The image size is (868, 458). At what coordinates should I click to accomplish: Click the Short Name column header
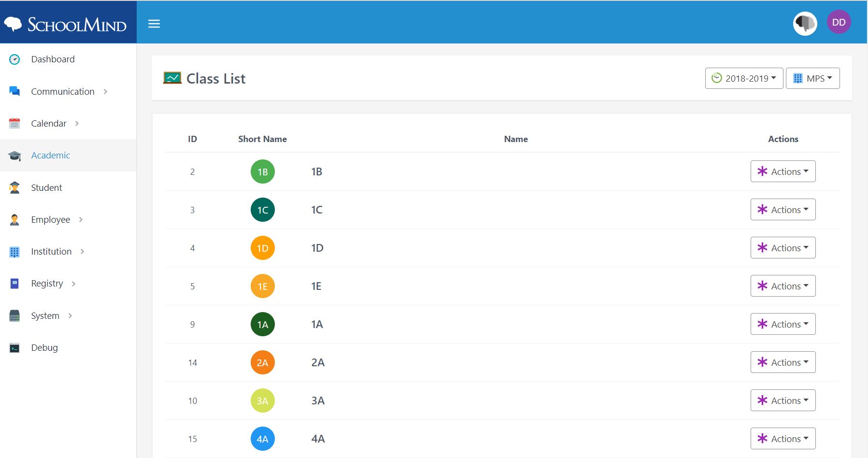262,139
